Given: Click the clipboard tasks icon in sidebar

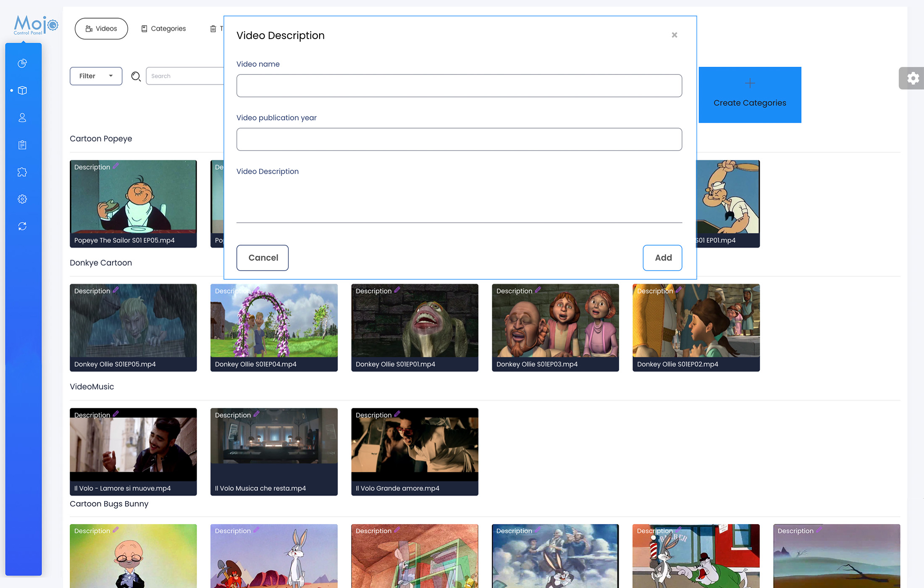Looking at the screenshot, I should click(22, 144).
